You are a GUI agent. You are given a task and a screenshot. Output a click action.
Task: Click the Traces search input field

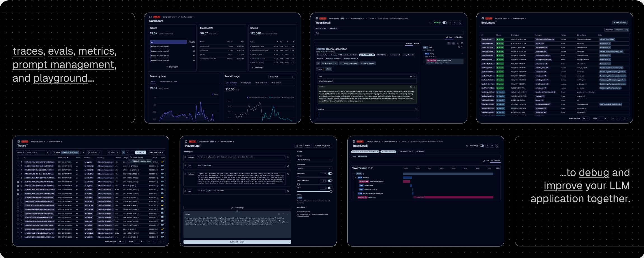(x=31, y=152)
